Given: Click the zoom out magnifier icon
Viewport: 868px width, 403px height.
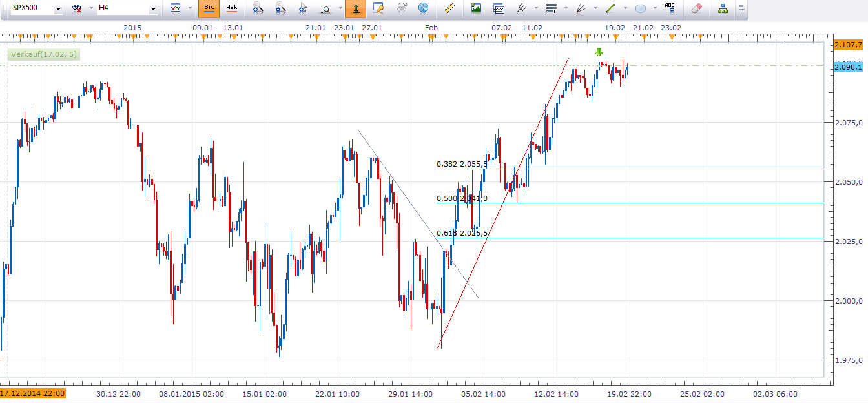Looking at the screenshot, I should point(280,8).
